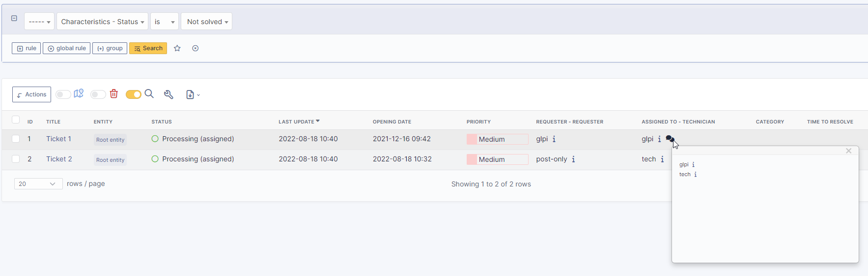Open the rows per page dropdown
868x276 pixels.
[x=38, y=184]
